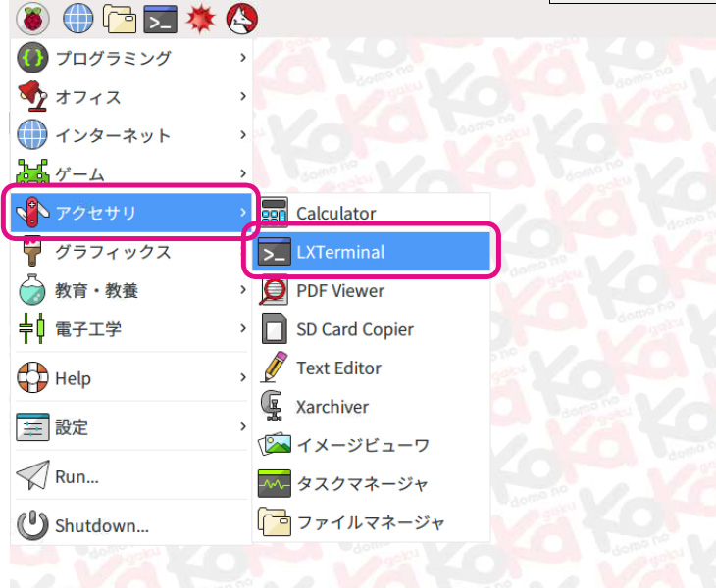The width and height of the screenshot is (716, 588).
Task: Click the グラフィックス paintbrush icon
Action: (32, 251)
